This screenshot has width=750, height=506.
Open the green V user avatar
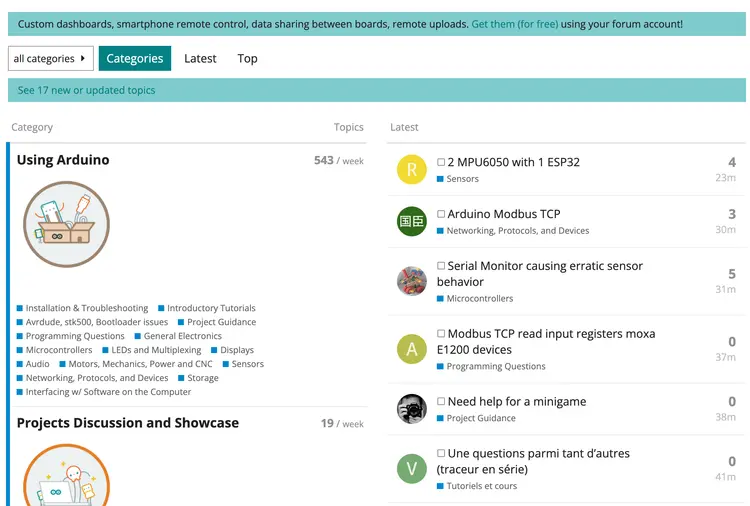point(411,469)
